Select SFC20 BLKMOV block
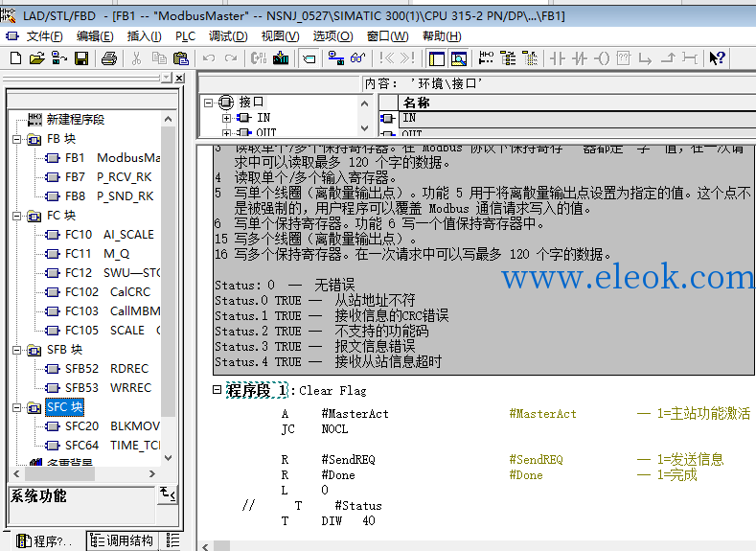This screenshot has width=756, height=551. [103, 426]
